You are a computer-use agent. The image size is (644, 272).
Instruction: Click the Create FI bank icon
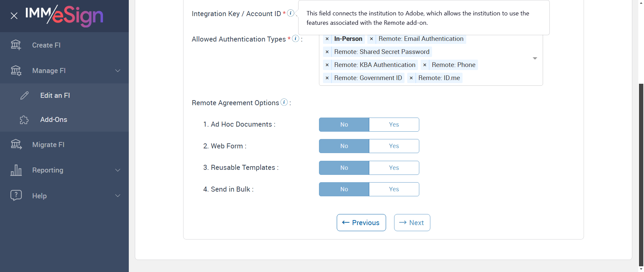(x=16, y=45)
